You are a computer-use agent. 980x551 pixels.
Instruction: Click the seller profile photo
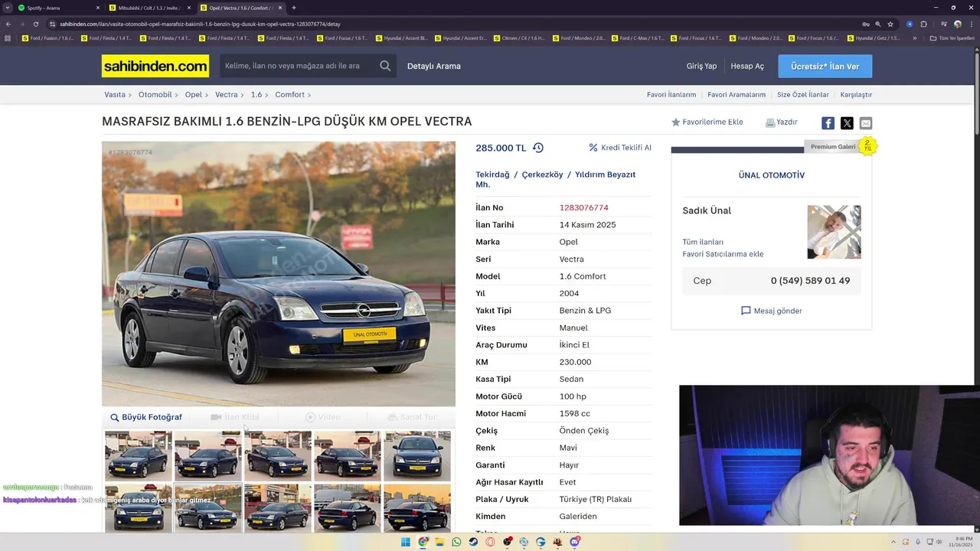(x=834, y=232)
